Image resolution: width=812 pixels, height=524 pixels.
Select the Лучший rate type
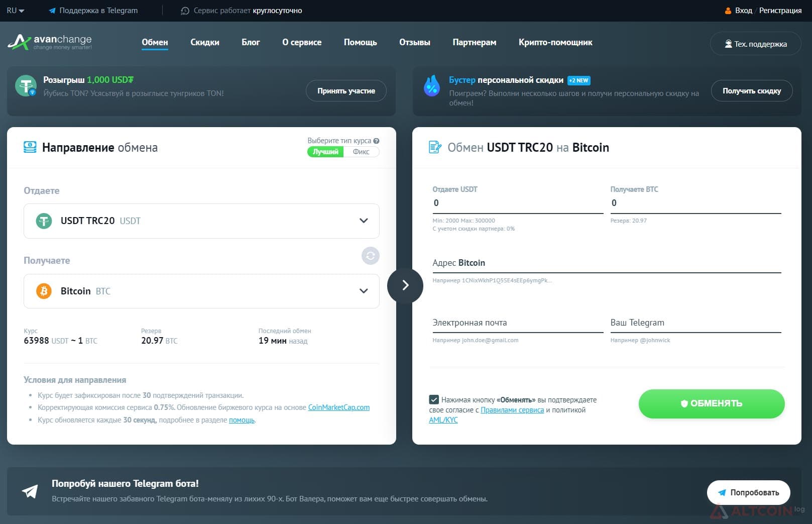tap(325, 152)
